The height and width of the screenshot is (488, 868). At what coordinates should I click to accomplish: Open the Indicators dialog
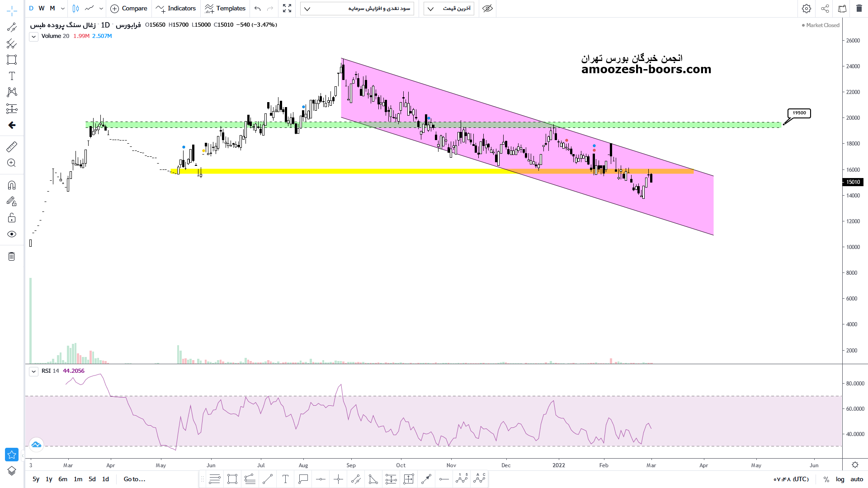pyautogui.click(x=176, y=9)
